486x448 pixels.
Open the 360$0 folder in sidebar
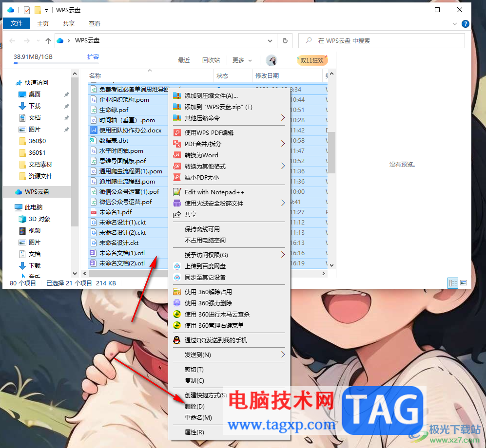(37, 141)
